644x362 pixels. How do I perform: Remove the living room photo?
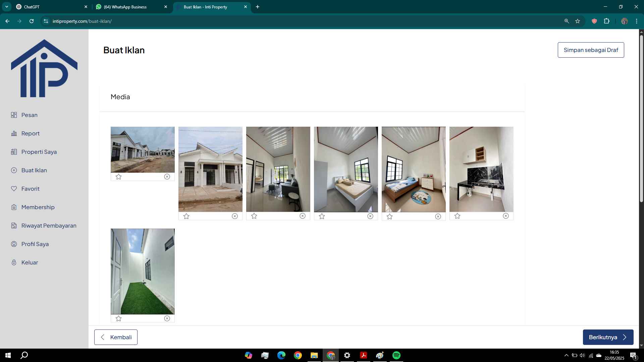point(303,216)
